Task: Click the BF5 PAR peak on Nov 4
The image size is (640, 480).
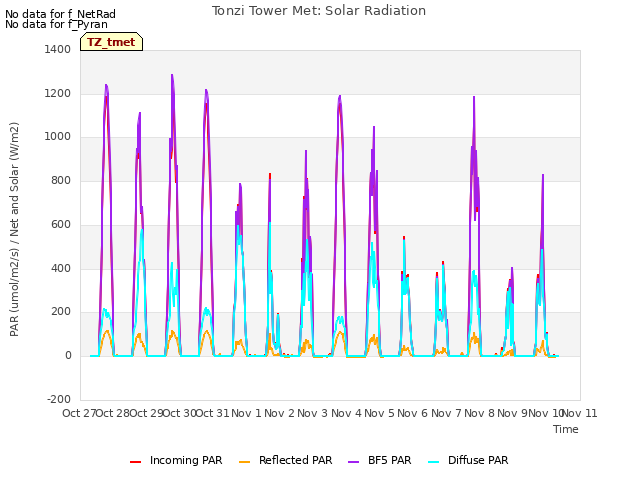Action: coord(340,96)
